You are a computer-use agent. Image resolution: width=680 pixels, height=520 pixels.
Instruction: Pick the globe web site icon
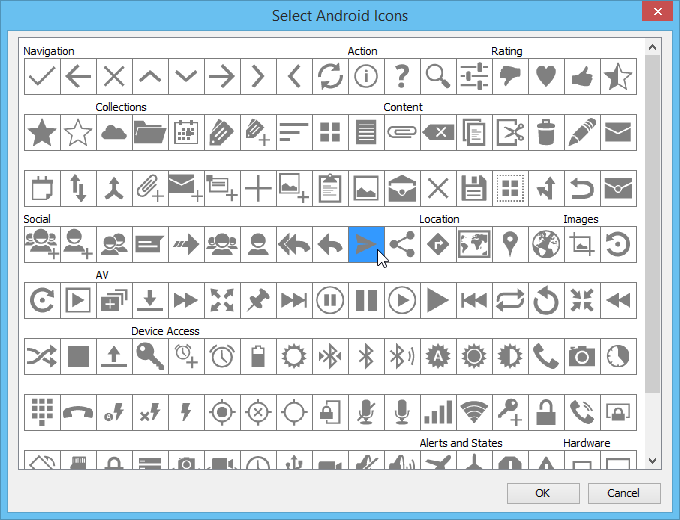coord(546,244)
